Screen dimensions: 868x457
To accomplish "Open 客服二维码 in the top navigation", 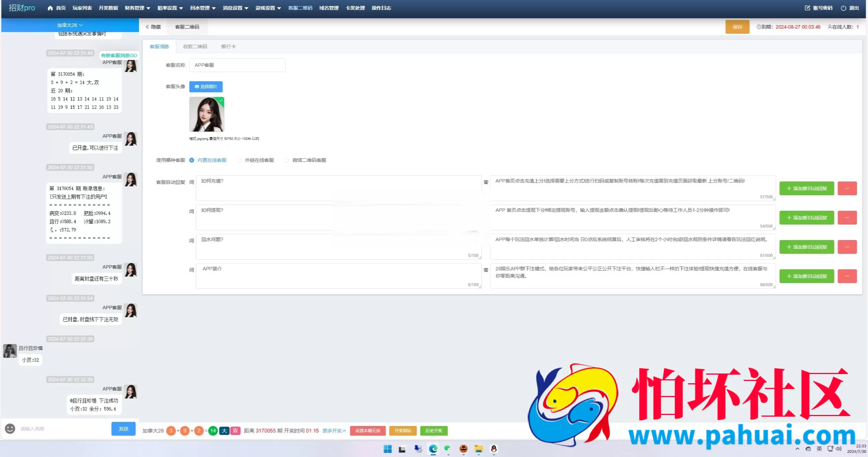I will tap(300, 8).
